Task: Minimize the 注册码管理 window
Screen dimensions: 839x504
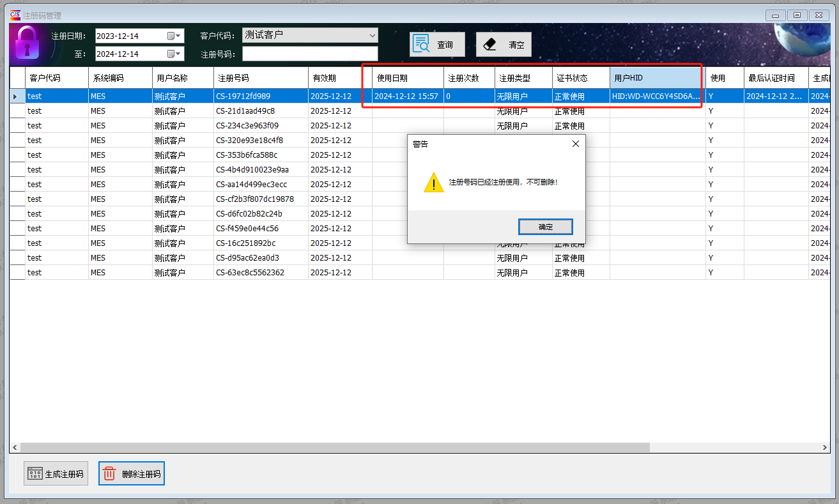Action: (775, 15)
